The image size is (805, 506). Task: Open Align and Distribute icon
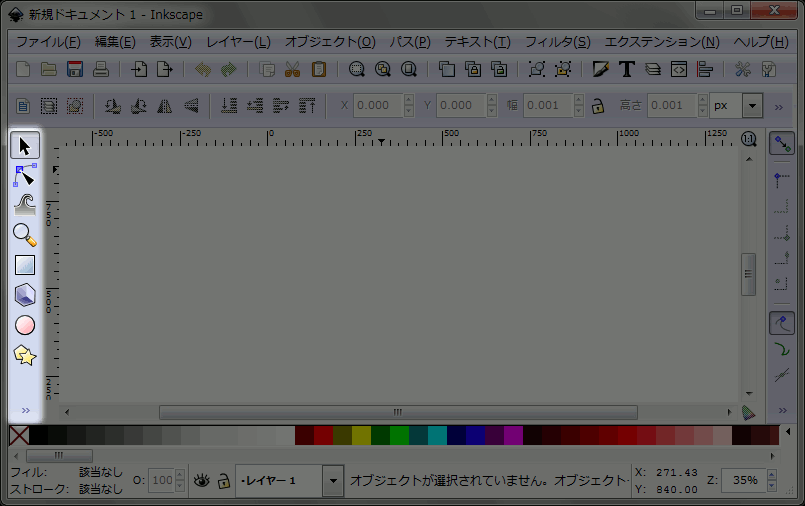(x=705, y=69)
